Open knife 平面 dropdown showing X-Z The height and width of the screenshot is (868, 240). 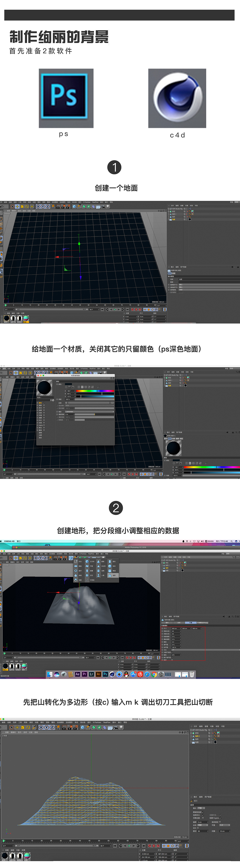(x=225, y=825)
